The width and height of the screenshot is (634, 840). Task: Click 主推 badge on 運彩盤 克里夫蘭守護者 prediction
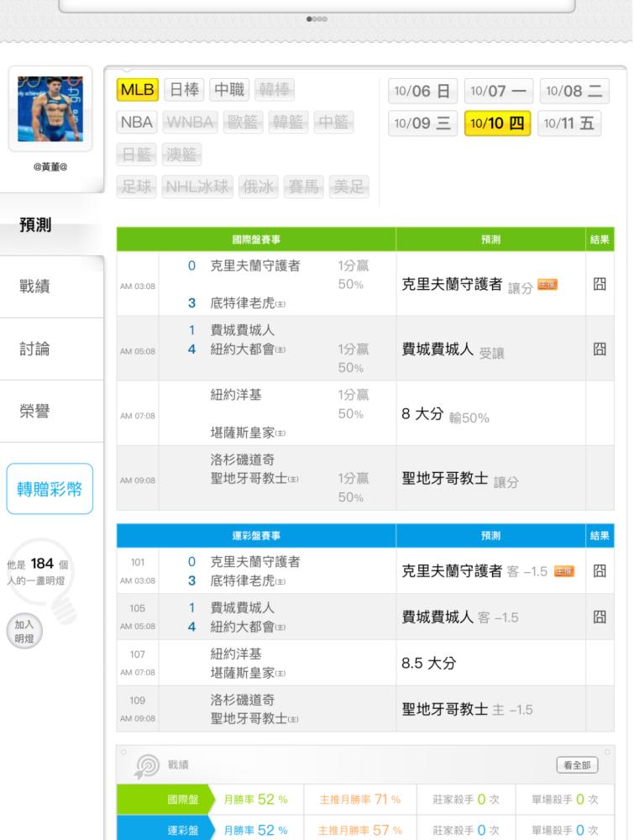pyautogui.click(x=563, y=571)
